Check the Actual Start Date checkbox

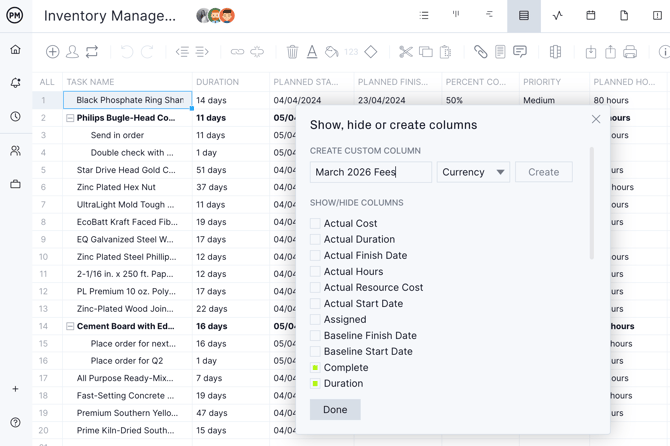(315, 303)
